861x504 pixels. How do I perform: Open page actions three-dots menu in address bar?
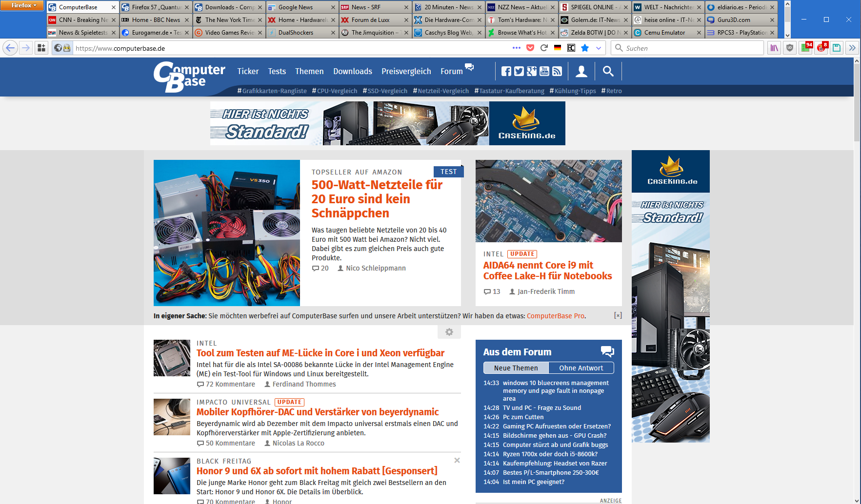click(517, 48)
